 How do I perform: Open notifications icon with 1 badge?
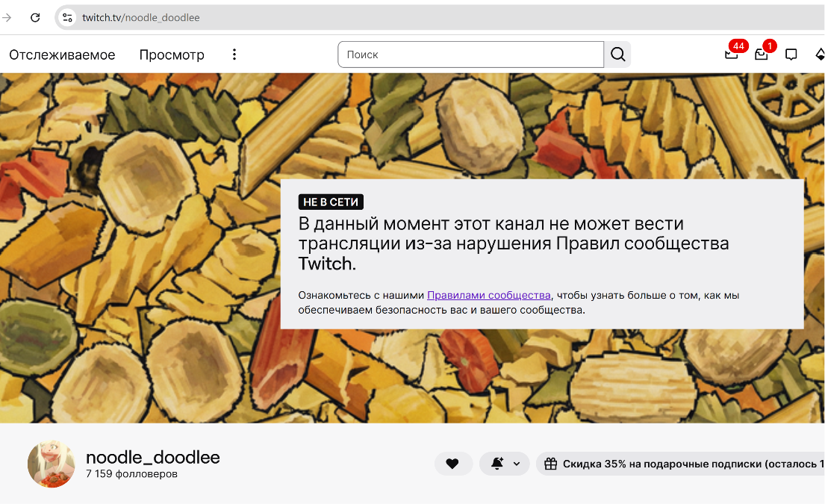click(762, 54)
